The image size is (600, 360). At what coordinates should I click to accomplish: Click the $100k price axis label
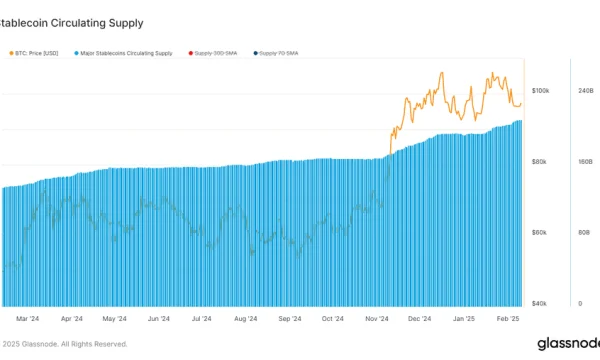[541, 91]
